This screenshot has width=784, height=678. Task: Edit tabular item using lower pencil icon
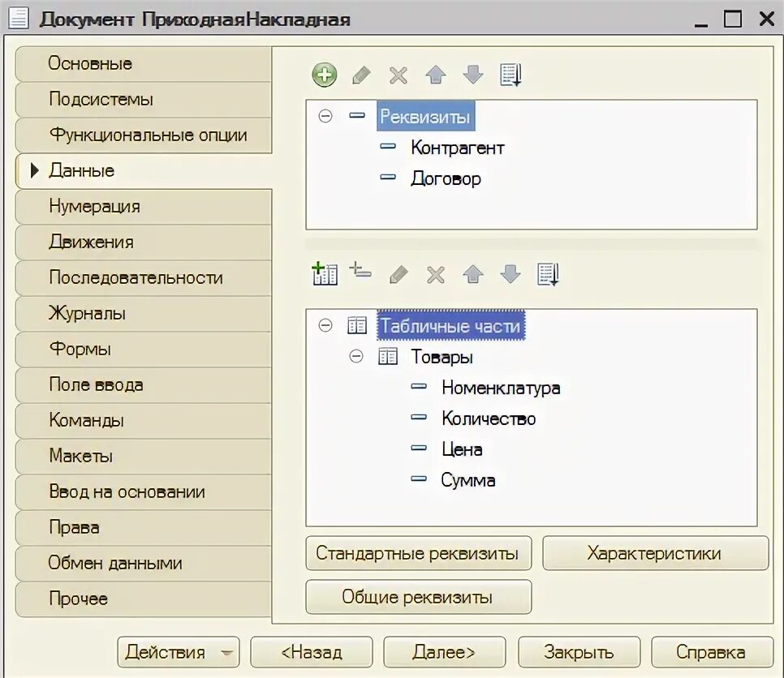pos(398,274)
